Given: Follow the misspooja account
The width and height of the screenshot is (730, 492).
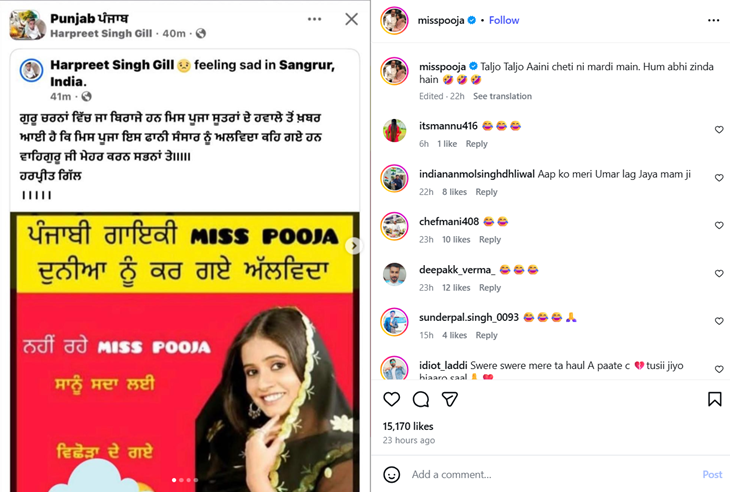Looking at the screenshot, I should 504,20.
